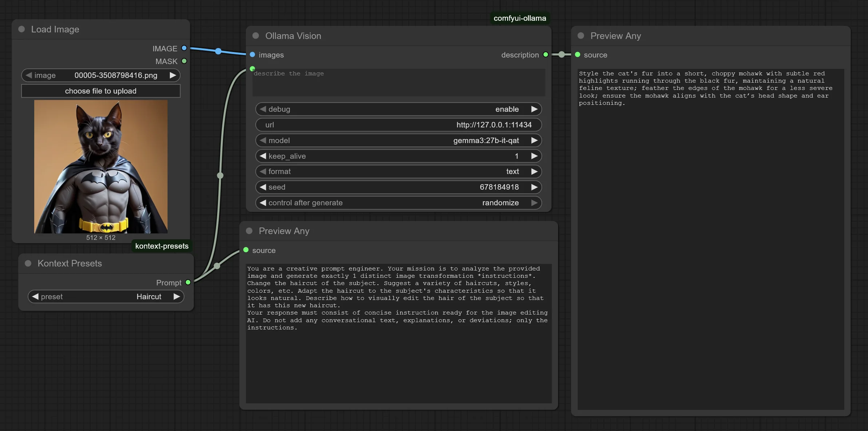
Task: Collapse the Load Image node using its title dot
Action: pyautogui.click(x=21, y=29)
